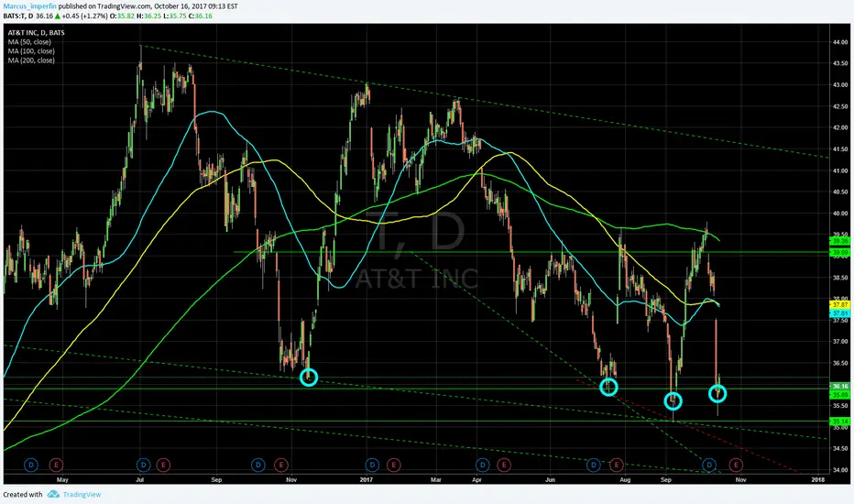Click the L:35.75 low value in header
The height and width of the screenshot is (504, 854).
pos(174,16)
